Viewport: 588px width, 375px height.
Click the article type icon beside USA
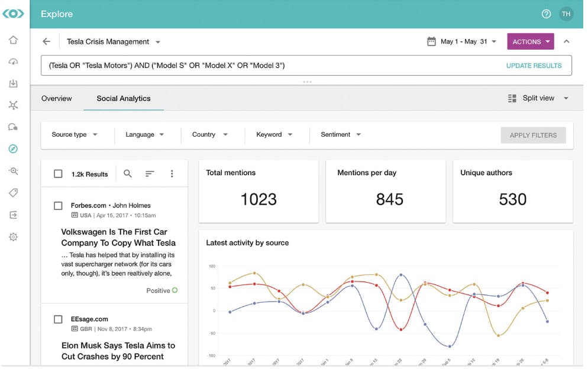pos(75,215)
